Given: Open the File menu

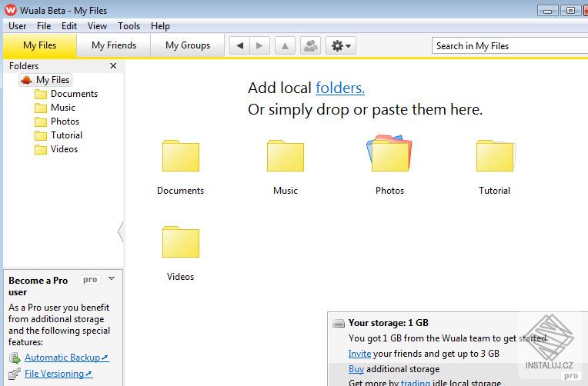Looking at the screenshot, I should [x=44, y=26].
